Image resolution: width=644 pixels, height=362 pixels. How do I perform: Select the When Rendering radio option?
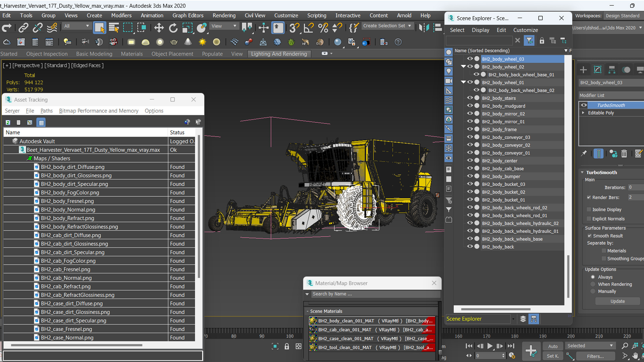point(593,284)
